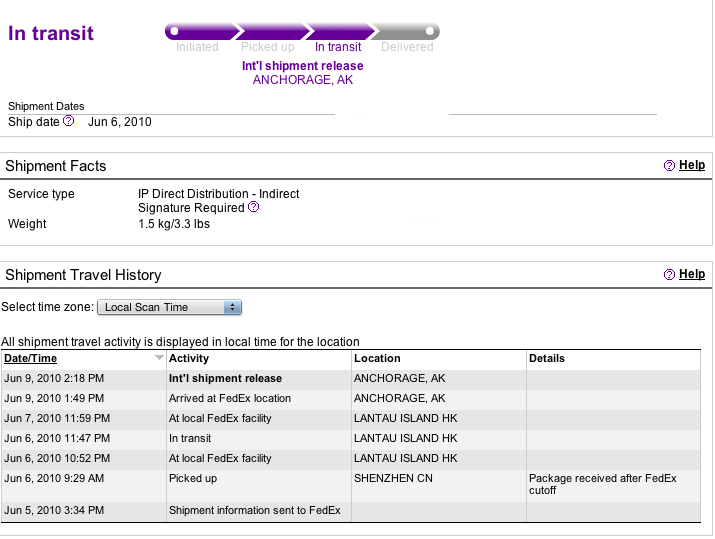This screenshot has height=539, width=715.
Task: Select the In transit progress stage
Action: pos(340,31)
